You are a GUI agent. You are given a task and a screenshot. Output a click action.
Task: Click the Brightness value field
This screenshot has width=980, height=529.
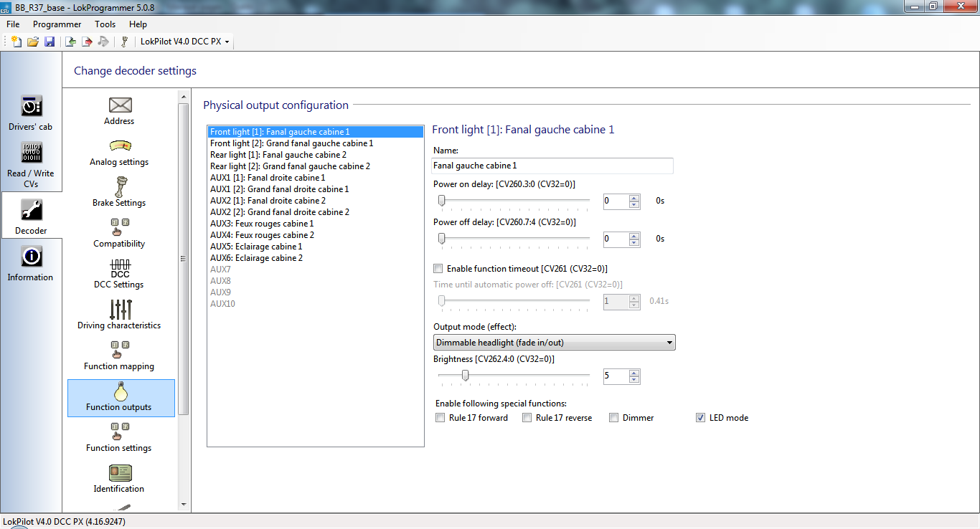coord(616,376)
